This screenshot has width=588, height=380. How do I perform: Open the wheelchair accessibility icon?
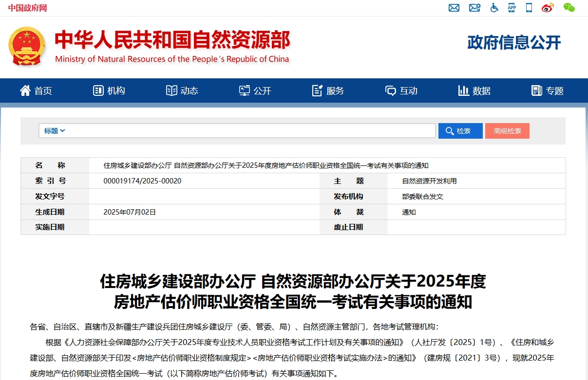(x=494, y=8)
